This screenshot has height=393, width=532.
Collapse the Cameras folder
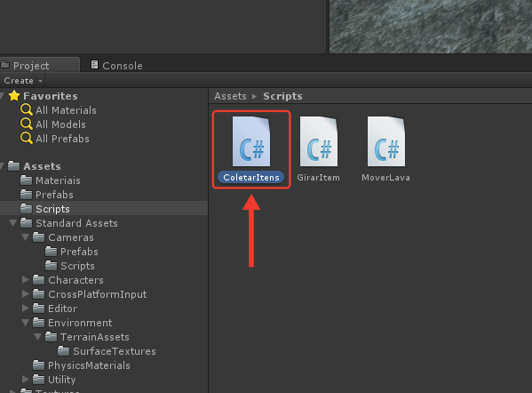(25, 237)
